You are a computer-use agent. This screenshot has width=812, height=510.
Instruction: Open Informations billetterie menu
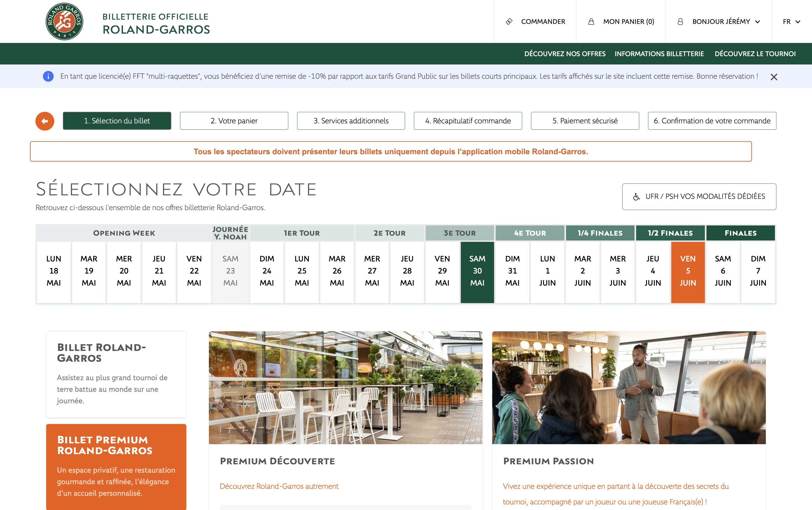click(659, 54)
